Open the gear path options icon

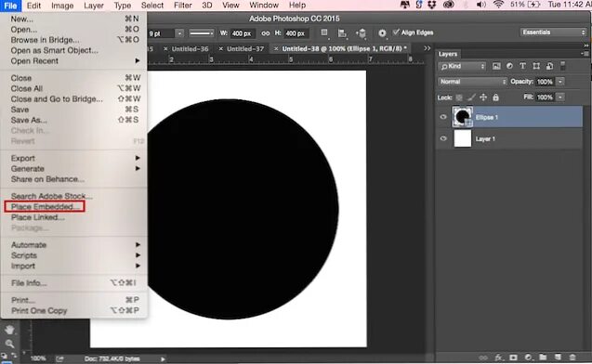382,33
